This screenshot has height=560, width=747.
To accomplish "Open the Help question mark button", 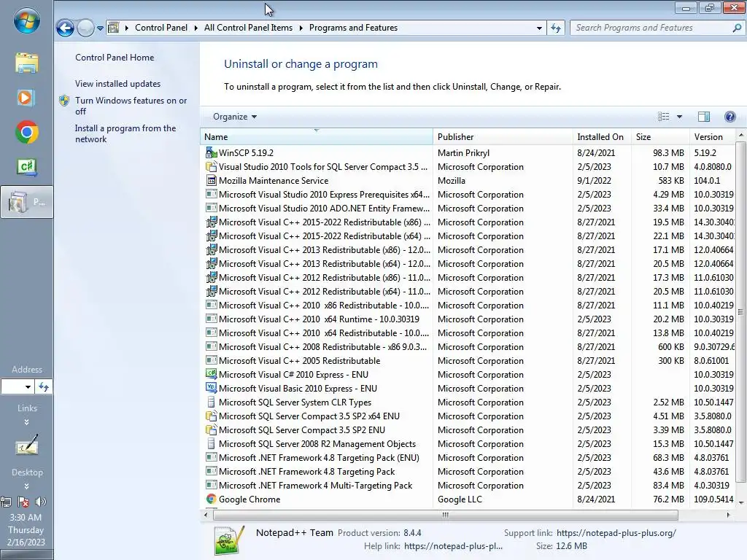I will click(x=729, y=117).
